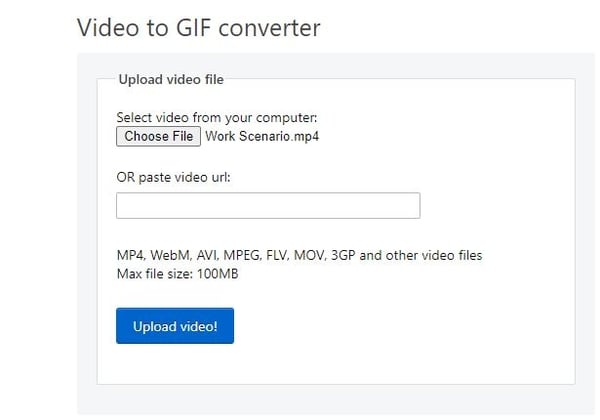Click the Choose File button

coord(158,137)
